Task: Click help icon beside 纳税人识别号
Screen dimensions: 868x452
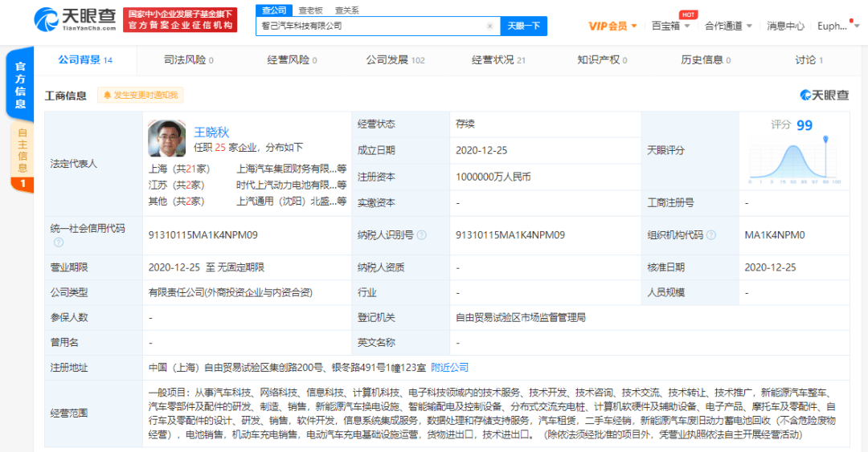Action: click(421, 235)
